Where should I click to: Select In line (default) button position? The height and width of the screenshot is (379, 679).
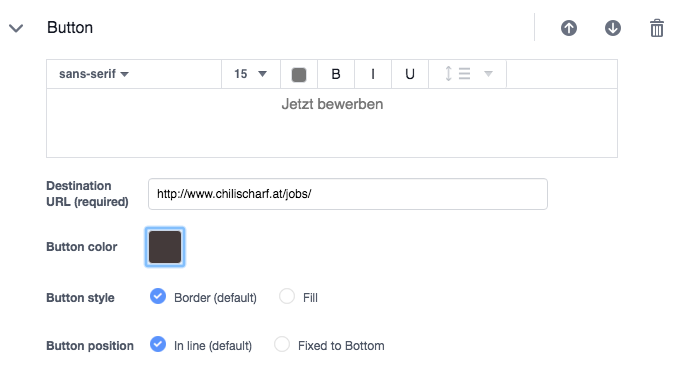pos(158,345)
